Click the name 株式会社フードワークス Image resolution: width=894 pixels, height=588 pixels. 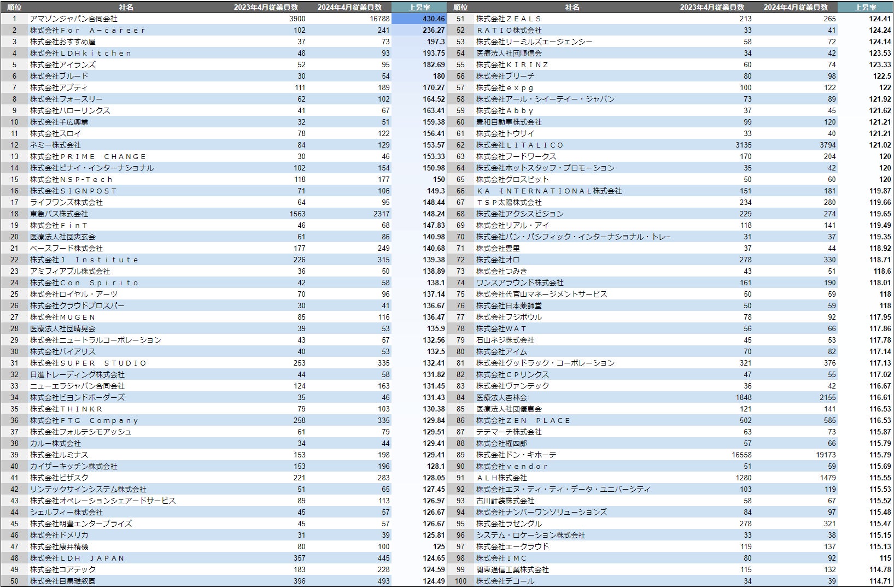click(x=516, y=156)
